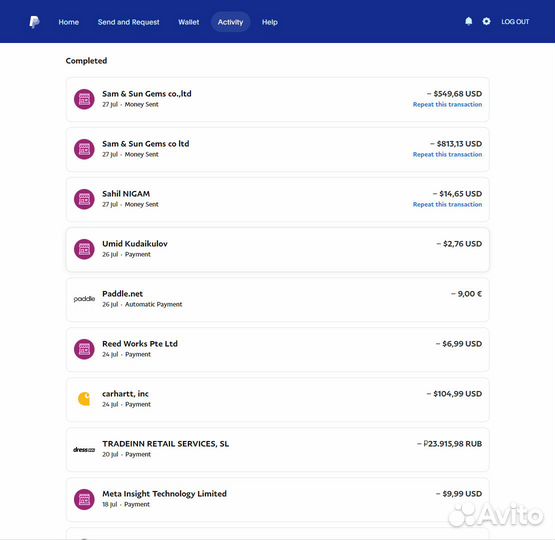Click merchant icon beside Sahil NIGAM
Viewport: 555px width, 540px height.
pyautogui.click(x=84, y=199)
